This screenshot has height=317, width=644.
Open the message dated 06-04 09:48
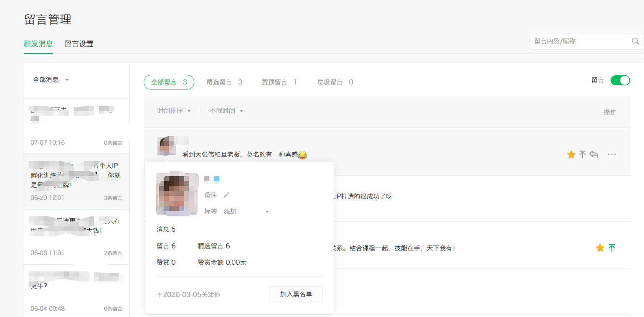pos(76,291)
